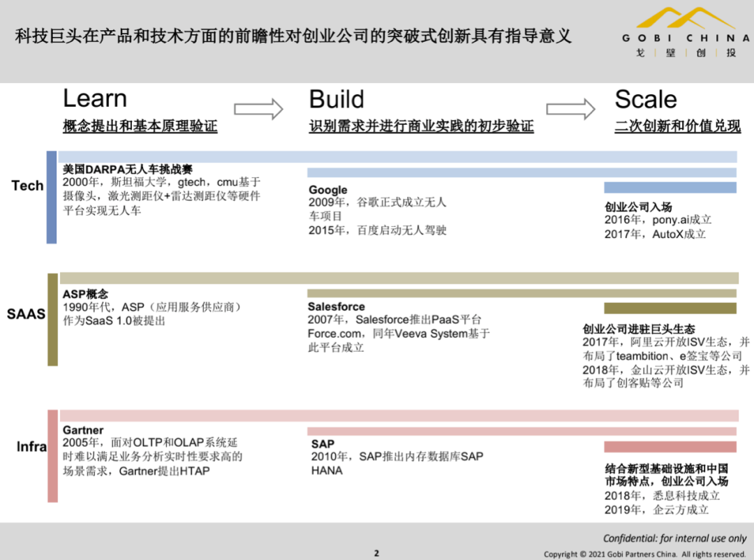Click the text '2018年，悉息科技成立'
The width and height of the screenshot is (754, 560).
click(662, 496)
